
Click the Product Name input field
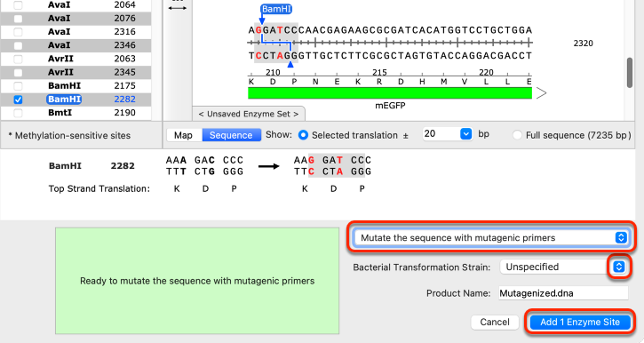point(563,293)
